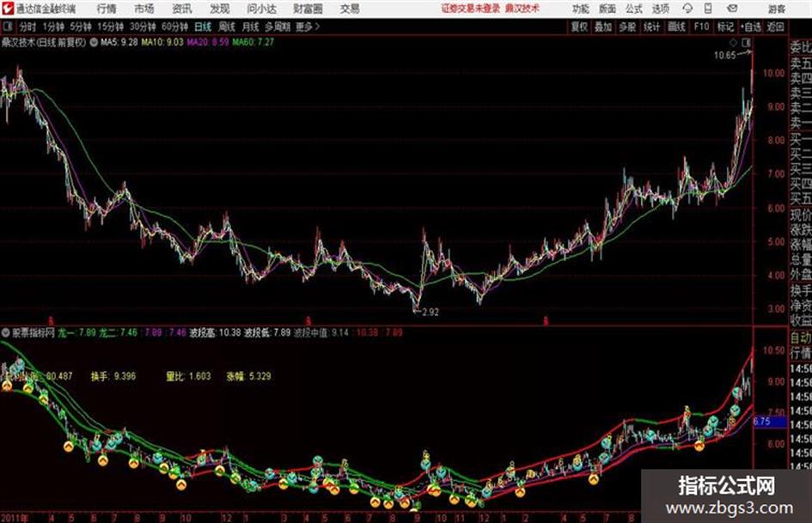
Task: Switch to the 60分钟 period tab
Action: point(175,27)
